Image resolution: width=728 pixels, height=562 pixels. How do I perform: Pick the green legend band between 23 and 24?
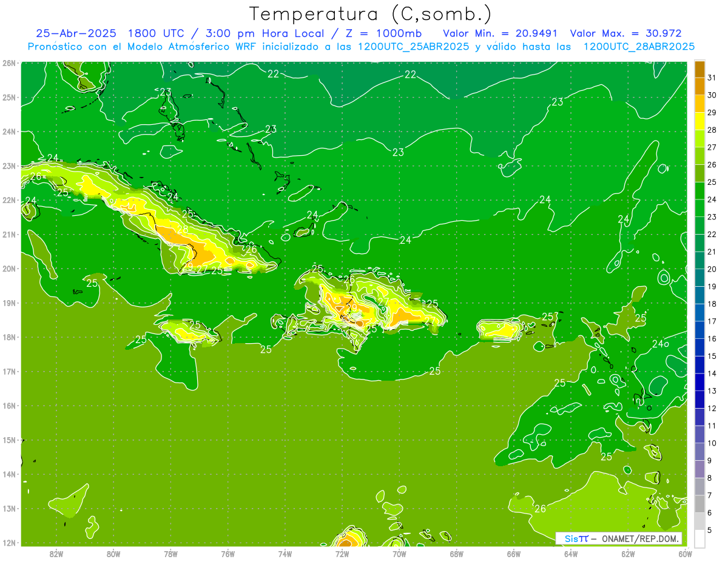point(699,208)
